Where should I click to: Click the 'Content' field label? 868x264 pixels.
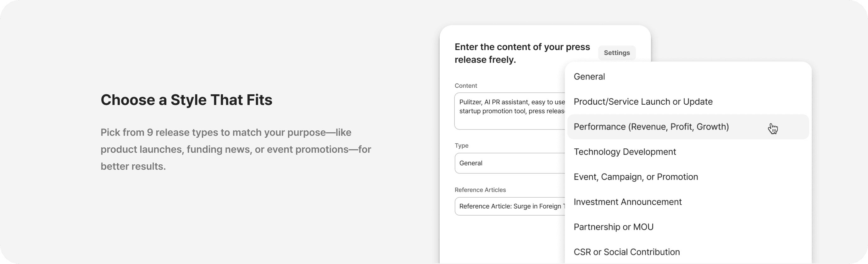pyautogui.click(x=466, y=86)
